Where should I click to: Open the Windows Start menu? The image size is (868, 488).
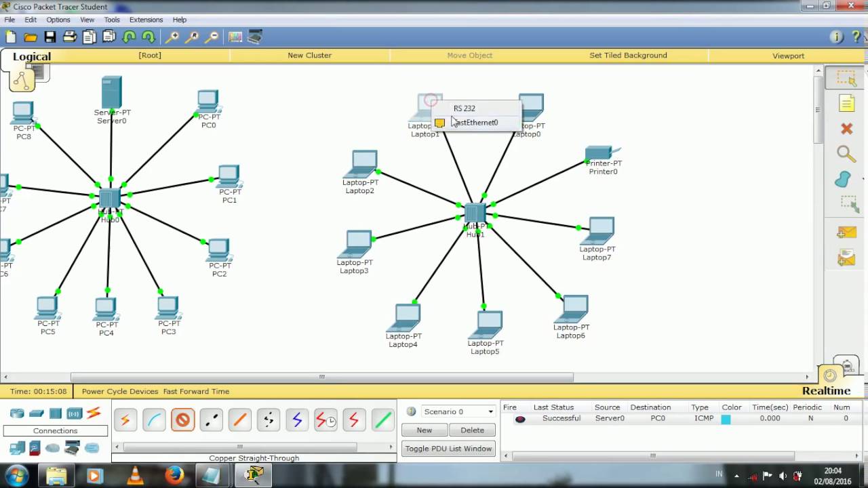tap(16, 476)
